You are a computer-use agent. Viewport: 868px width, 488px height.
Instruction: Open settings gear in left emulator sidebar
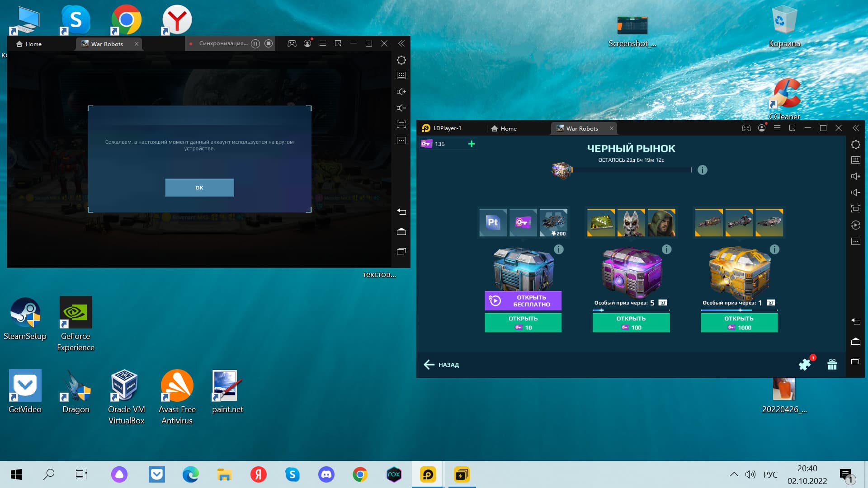[401, 60]
